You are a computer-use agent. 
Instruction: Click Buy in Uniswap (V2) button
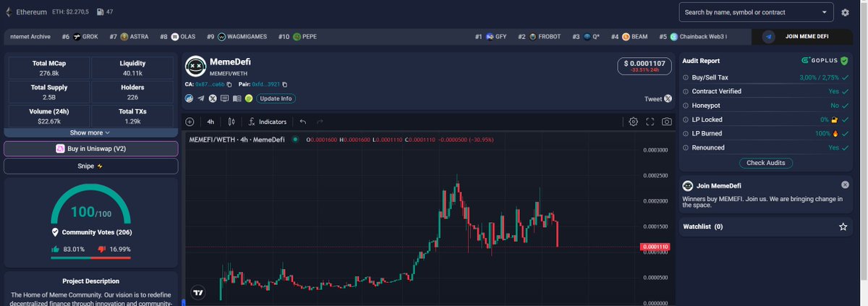pos(90,149)
